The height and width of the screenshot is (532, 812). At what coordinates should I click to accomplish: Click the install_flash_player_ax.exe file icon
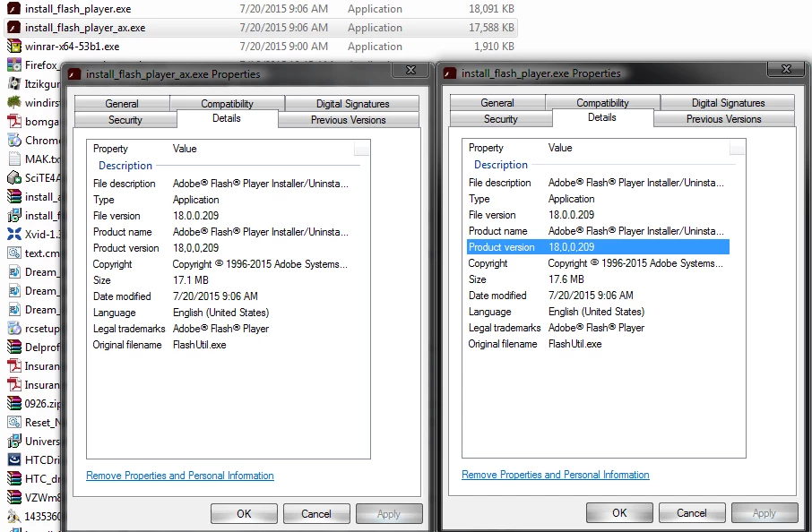(14, 28)
